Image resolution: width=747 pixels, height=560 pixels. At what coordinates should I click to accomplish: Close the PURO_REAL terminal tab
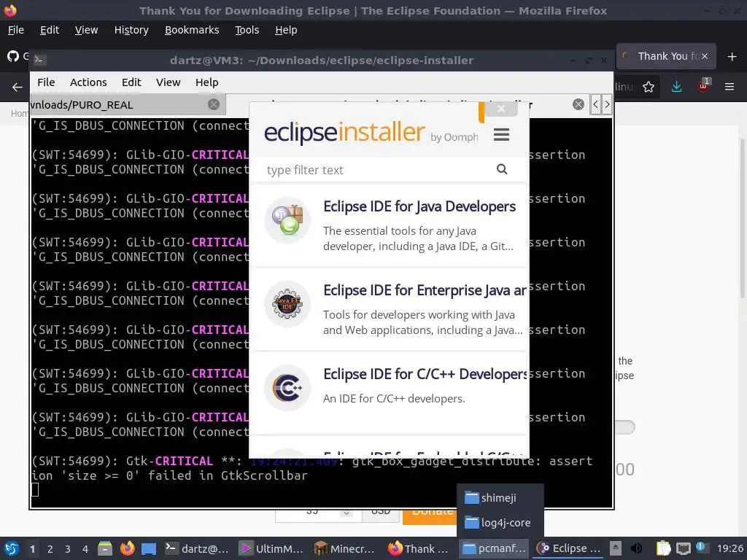click(214, 104)
